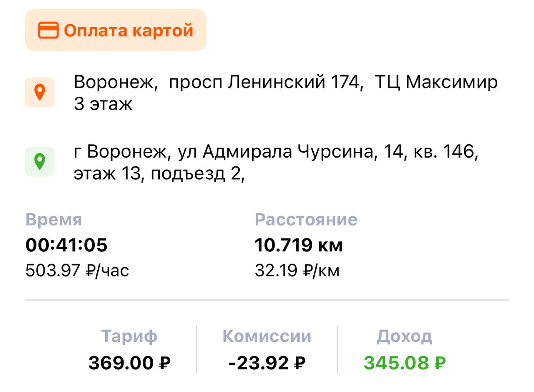Click the 32.19 ₽/км rate

point(297,271)
